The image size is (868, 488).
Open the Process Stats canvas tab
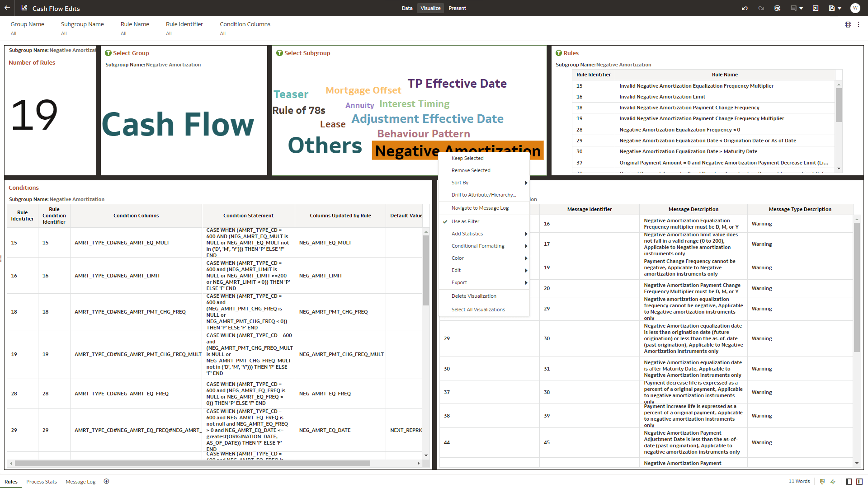[42, 482]
